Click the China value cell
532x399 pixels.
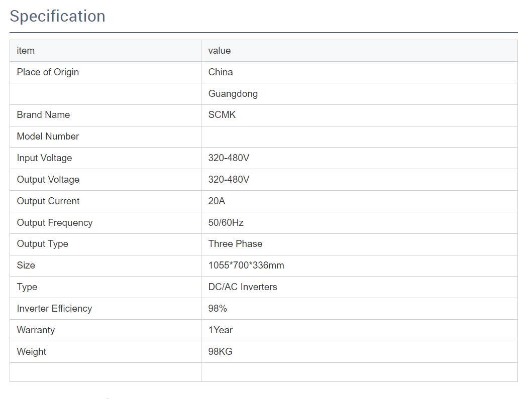(x=221, y=72)
